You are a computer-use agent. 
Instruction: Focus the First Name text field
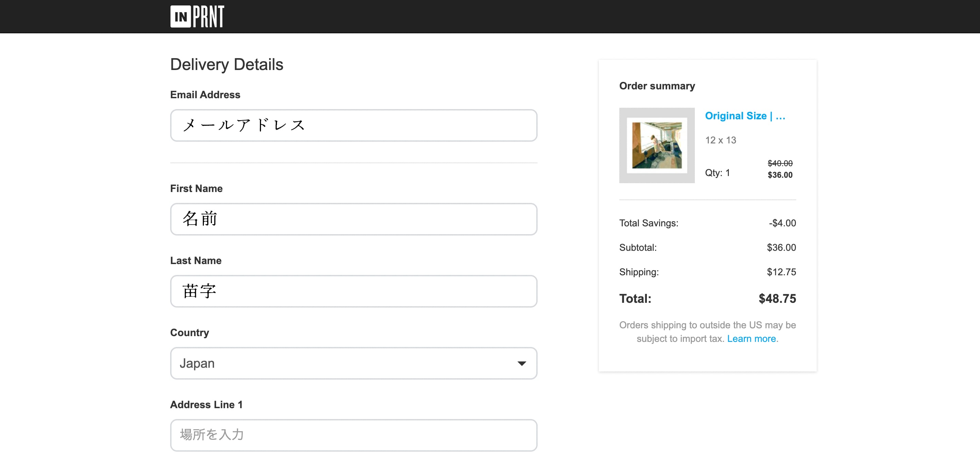click(x=353, y=219)
